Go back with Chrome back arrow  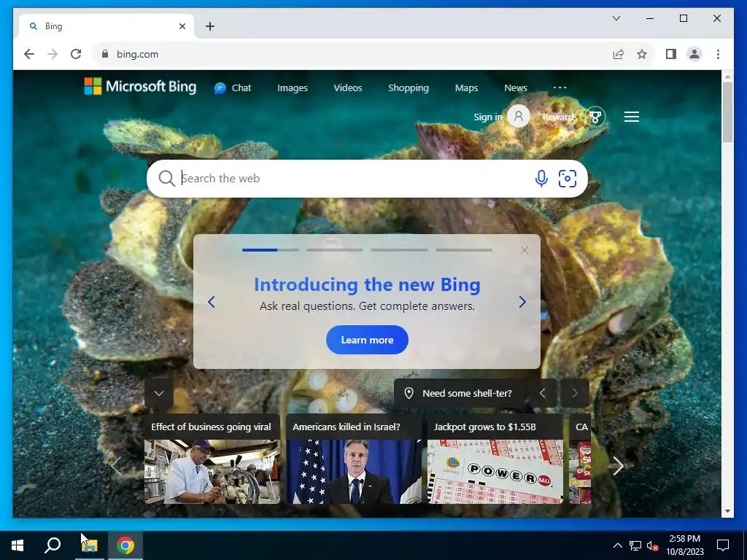coord(29,54)
